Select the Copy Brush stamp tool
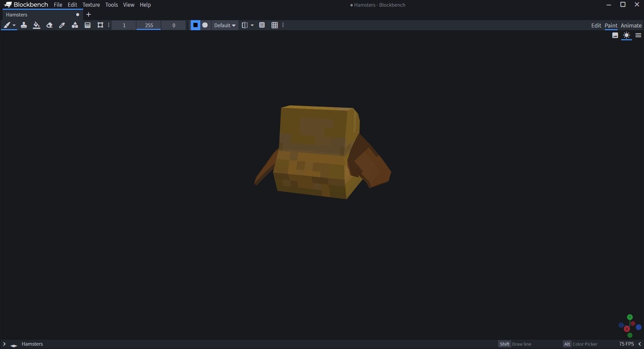 [24, 25]
